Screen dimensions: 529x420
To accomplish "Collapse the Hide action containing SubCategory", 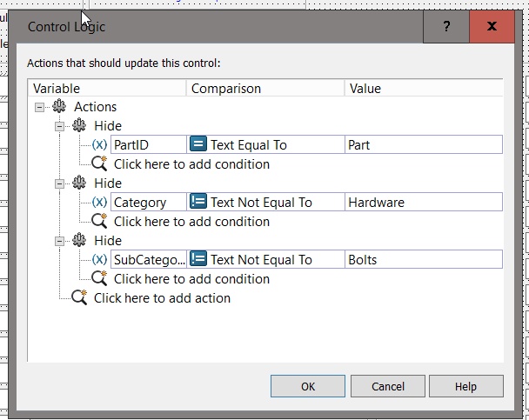I will (x=59, y=242).
